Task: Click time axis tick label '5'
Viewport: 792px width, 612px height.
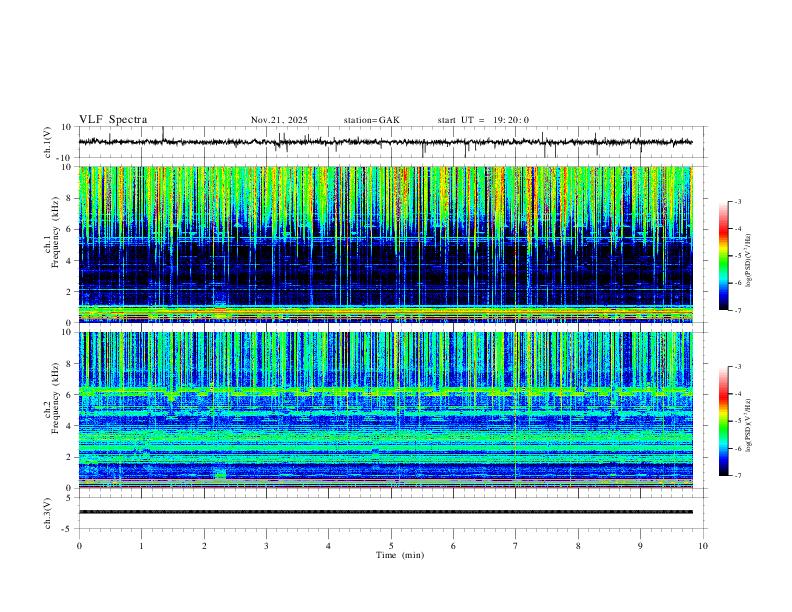Action: click(x=391, y=546)
